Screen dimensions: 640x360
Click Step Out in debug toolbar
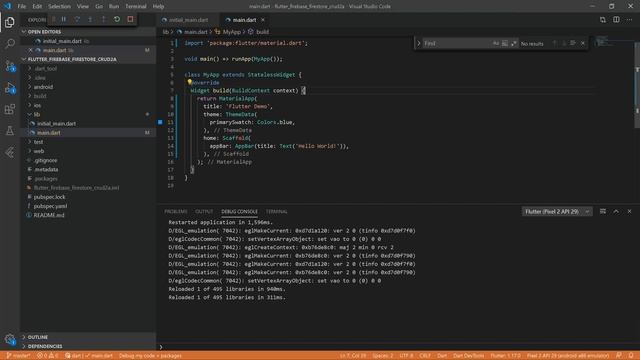point(104,19)
